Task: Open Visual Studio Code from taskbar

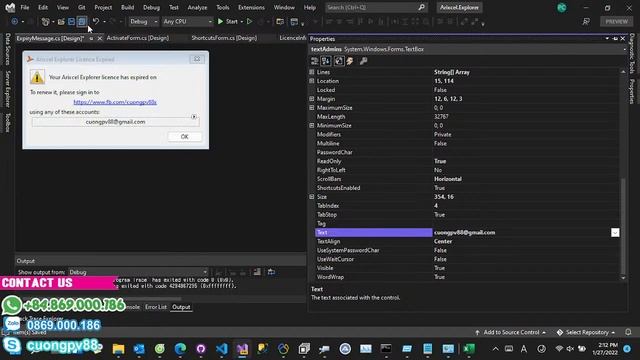Action: tap(222, 349)
